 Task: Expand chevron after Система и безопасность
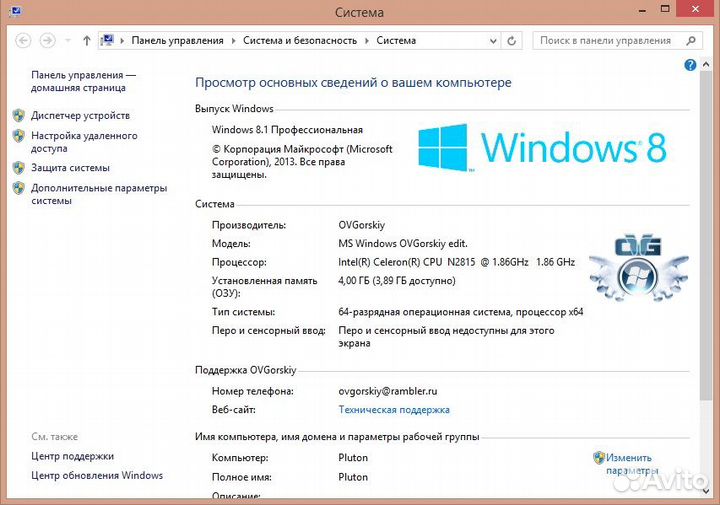[x=367, y=41]
